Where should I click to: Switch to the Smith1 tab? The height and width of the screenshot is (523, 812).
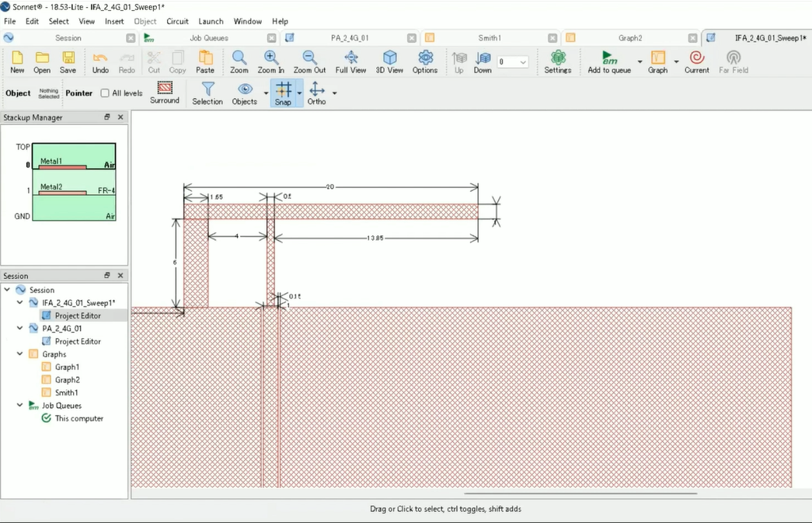pos(489,37)
